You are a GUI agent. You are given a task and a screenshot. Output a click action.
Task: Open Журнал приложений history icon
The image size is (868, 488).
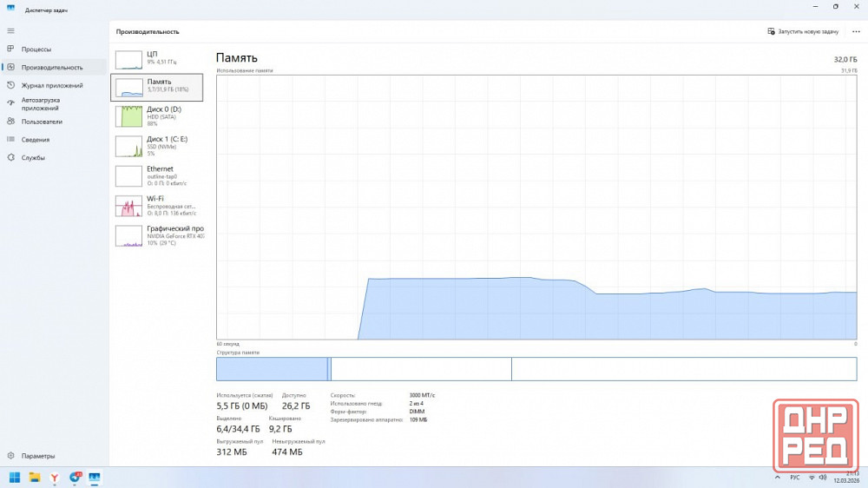tap(10, 85)
